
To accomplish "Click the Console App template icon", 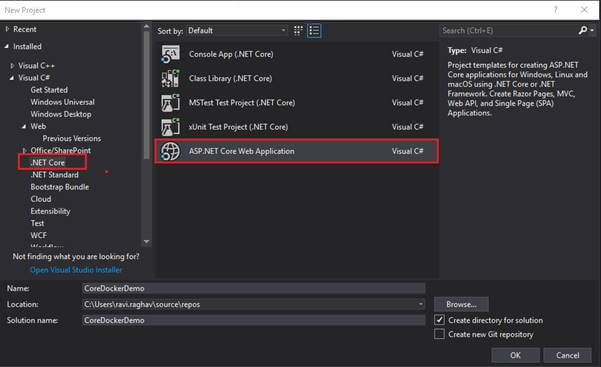I will point(170,54).
